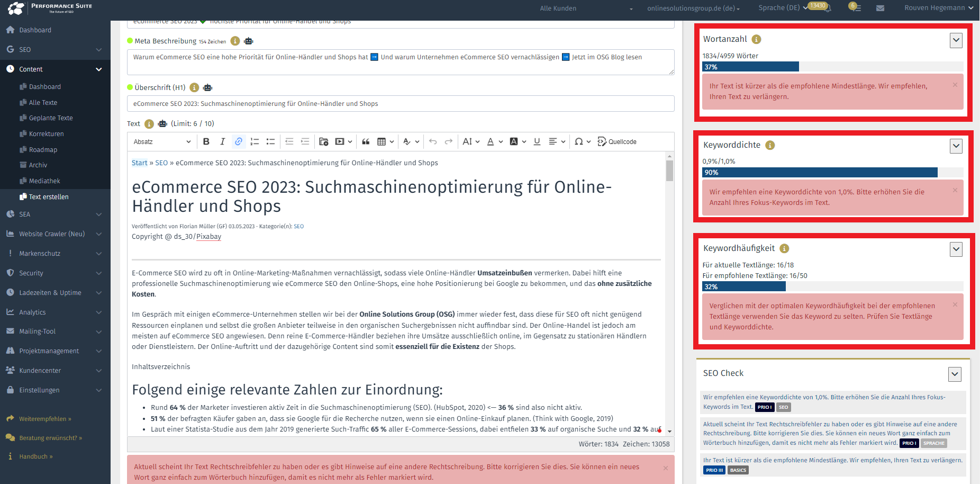This screenshot has width=980, height=484.
Task: Open the Rouven Hegemann user menu
Action: (939, 8)
